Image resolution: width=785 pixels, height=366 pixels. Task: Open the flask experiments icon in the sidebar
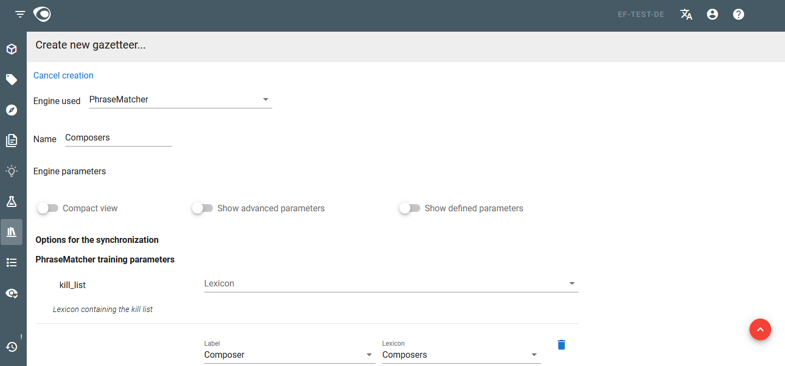pos(12,201)
